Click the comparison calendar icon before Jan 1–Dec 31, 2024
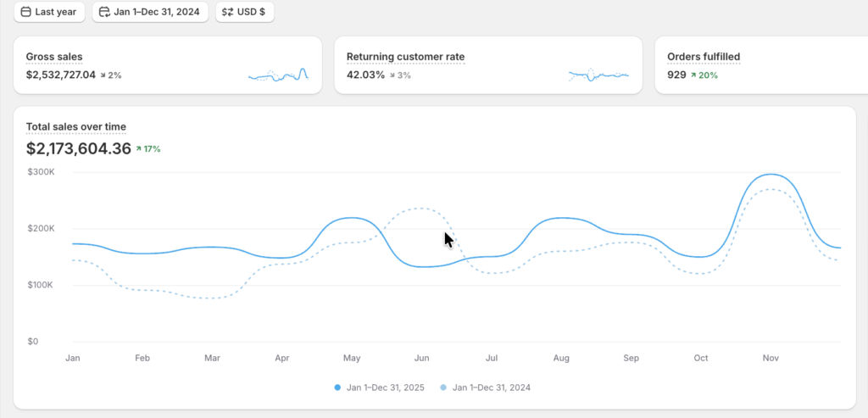Image resolution: width=868 pixels, height=418 pixels. [x=105, y=13]
